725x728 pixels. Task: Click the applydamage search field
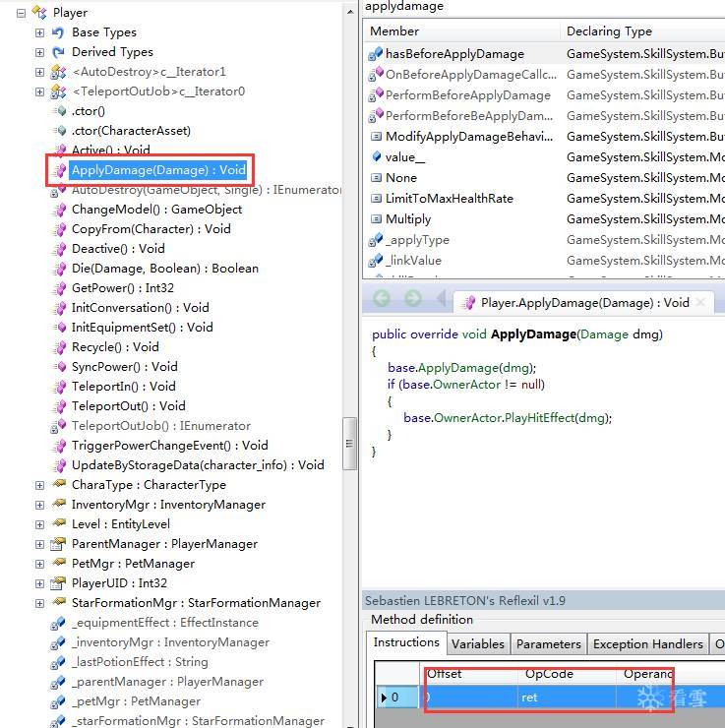point(543,7)
